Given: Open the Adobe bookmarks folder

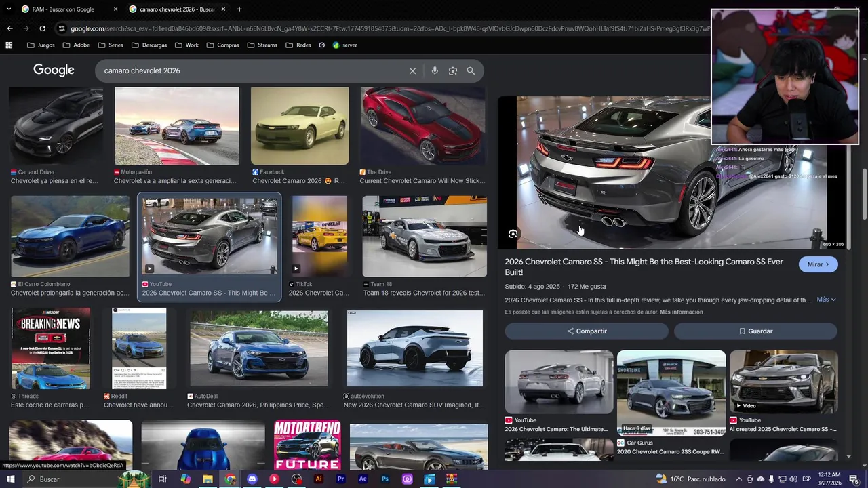Looking at the screenshot, I should tap(76, 45).
